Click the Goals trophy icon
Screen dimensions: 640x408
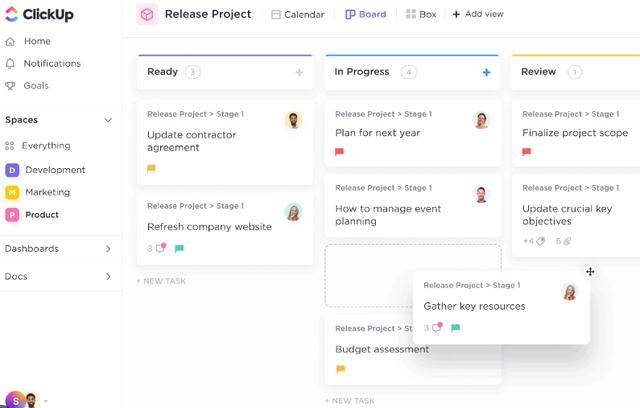tap(10, 86)
